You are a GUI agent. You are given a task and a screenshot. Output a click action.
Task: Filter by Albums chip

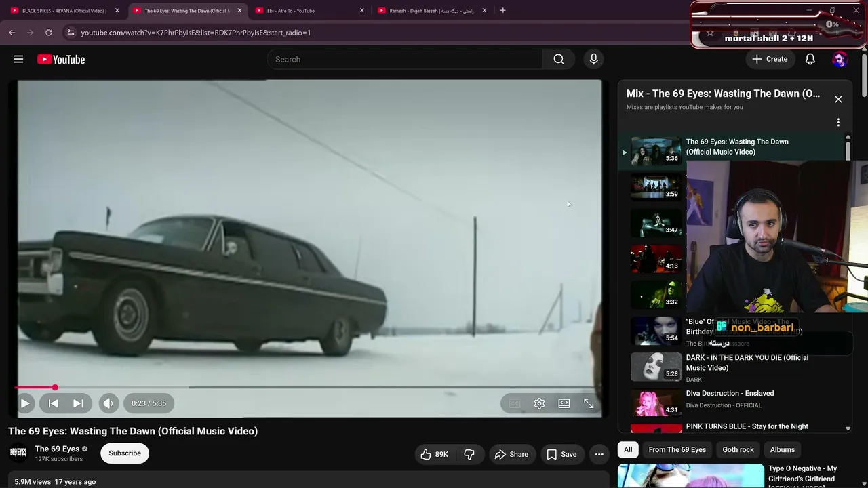pos(782,449)
